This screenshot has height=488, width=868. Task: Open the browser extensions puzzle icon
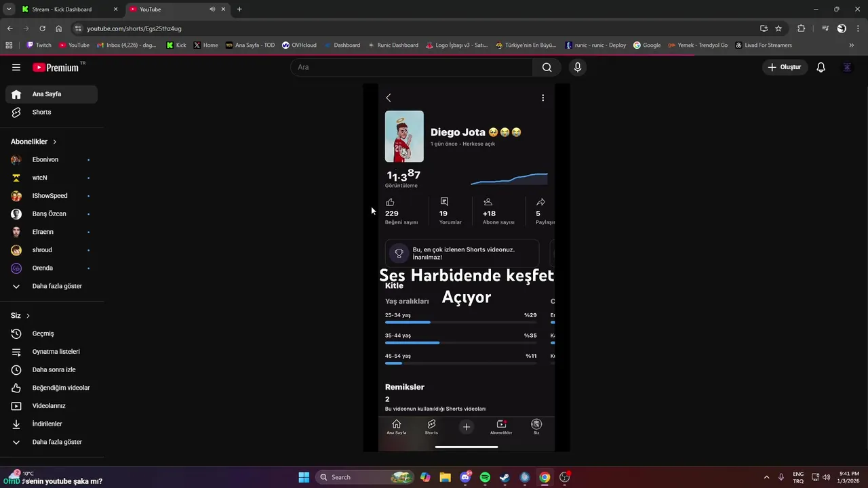802,28
